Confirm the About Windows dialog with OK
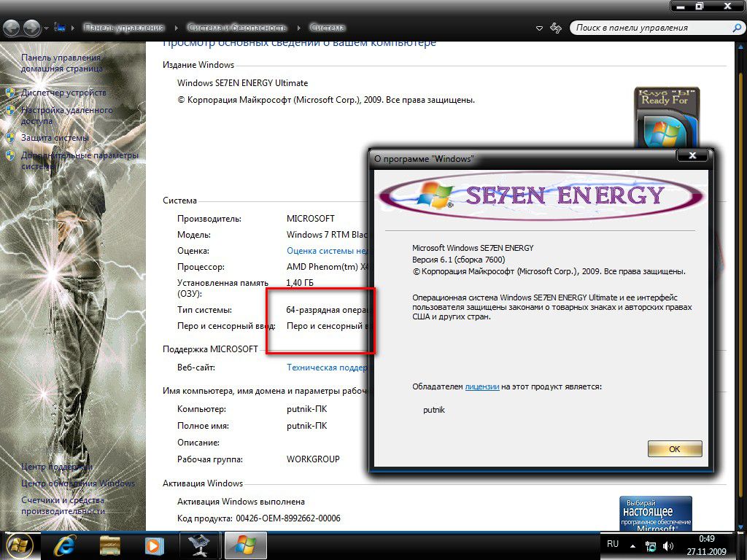The image size is (747, 560). (x=675, y=448)
